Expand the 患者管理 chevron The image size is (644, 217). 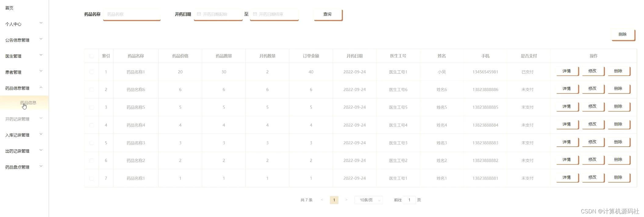(x=41, y=71)
